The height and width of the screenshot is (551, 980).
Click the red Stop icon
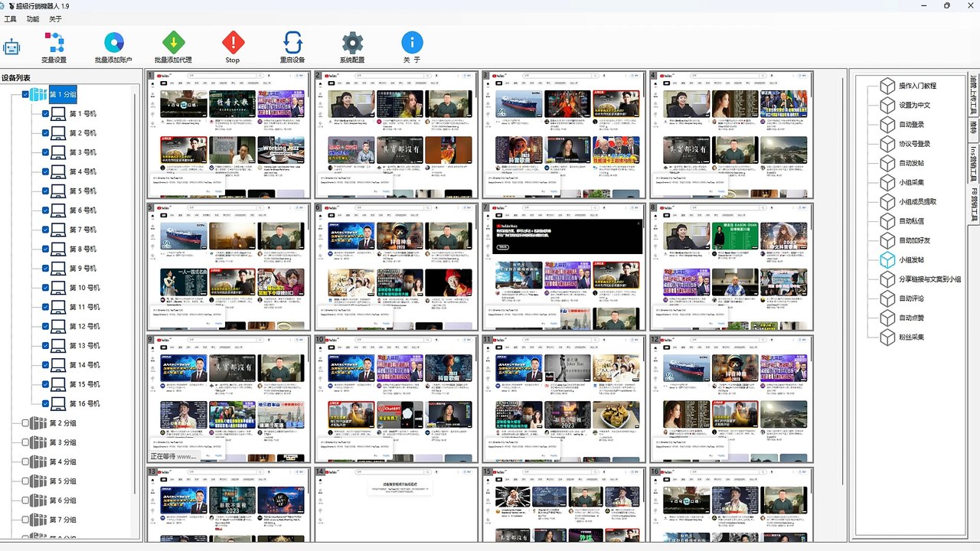coord(233,42)
